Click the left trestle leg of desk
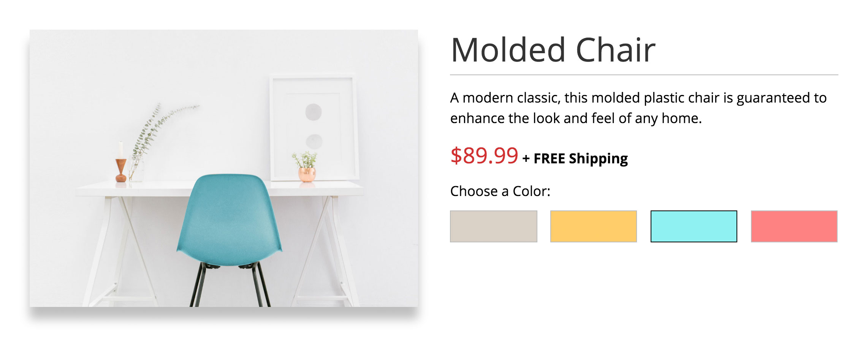 102,251
